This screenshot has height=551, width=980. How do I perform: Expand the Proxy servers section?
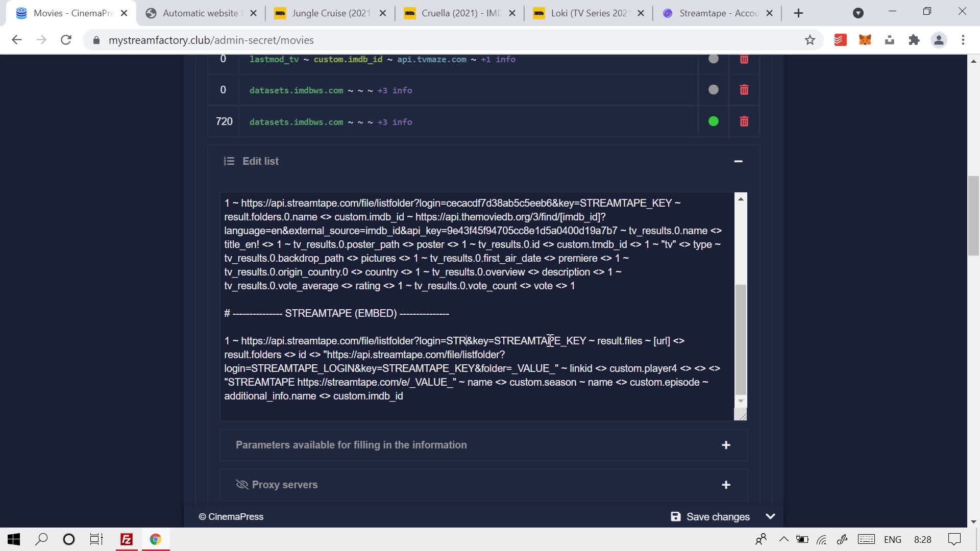(x=727, y=484)
